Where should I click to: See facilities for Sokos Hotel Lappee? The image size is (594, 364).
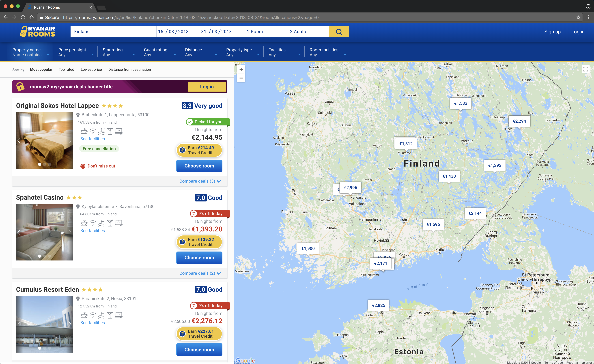point(93,139)
